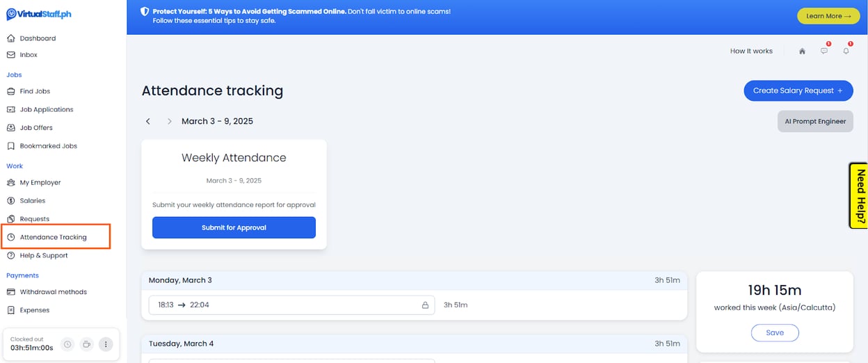The height and width of the screenshot is (363, 868).
Task: Go to next week with right chevron
Action: click(169, 121)
